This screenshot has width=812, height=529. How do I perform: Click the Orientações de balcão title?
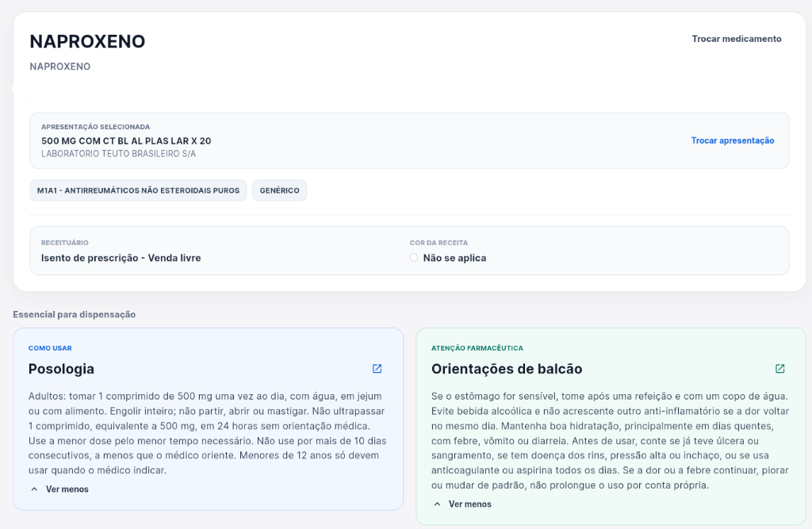[x=507, y=369]
